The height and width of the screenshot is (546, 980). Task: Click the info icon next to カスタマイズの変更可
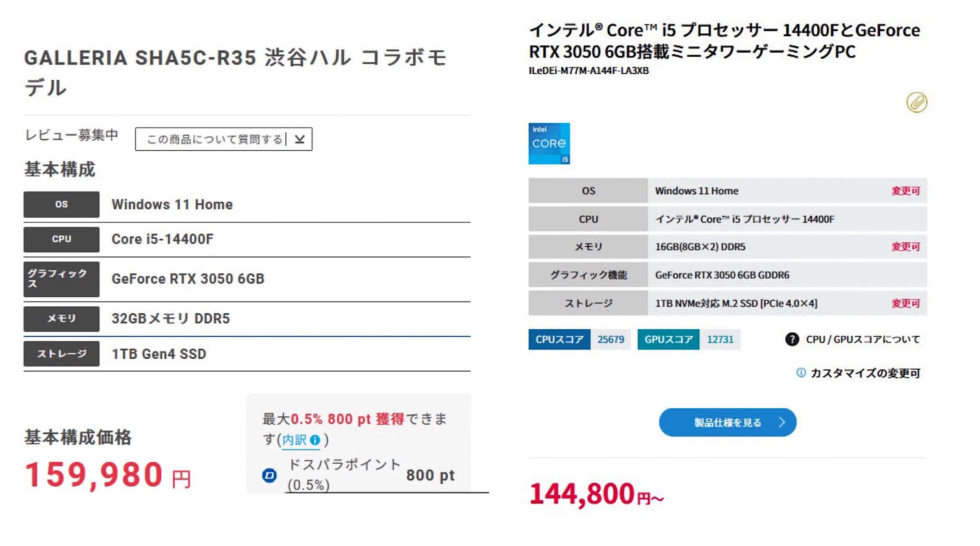point(801,373)
